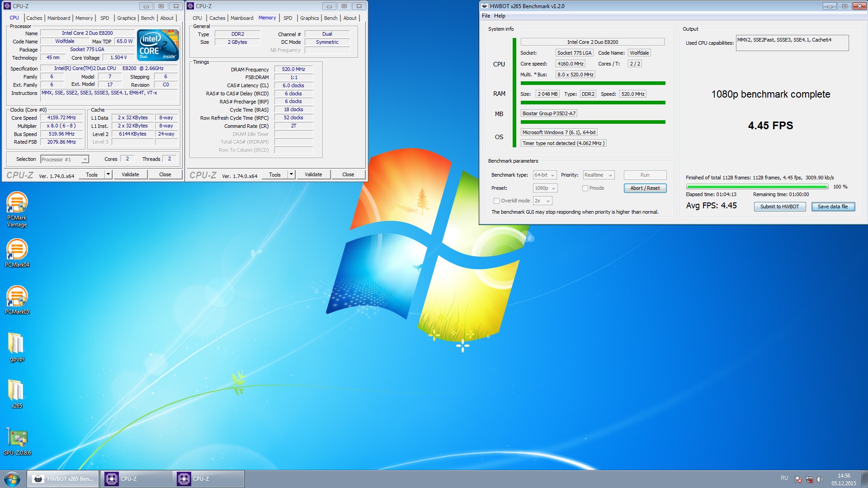Image resolution: width=868 pixels, height=488 pixels.
Task: Expand Tools arrow in left CPU-Z window
Action: point(108,174)
